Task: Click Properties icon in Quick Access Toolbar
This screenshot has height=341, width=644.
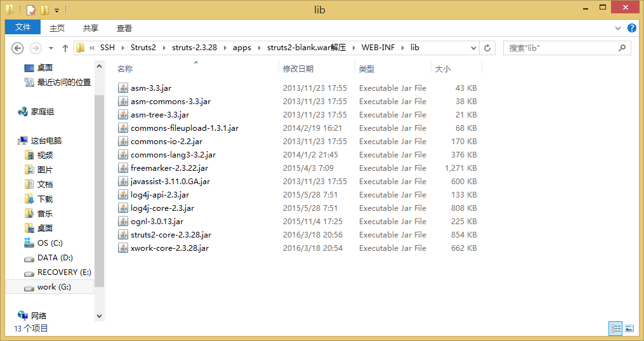Action: [31, 10]
